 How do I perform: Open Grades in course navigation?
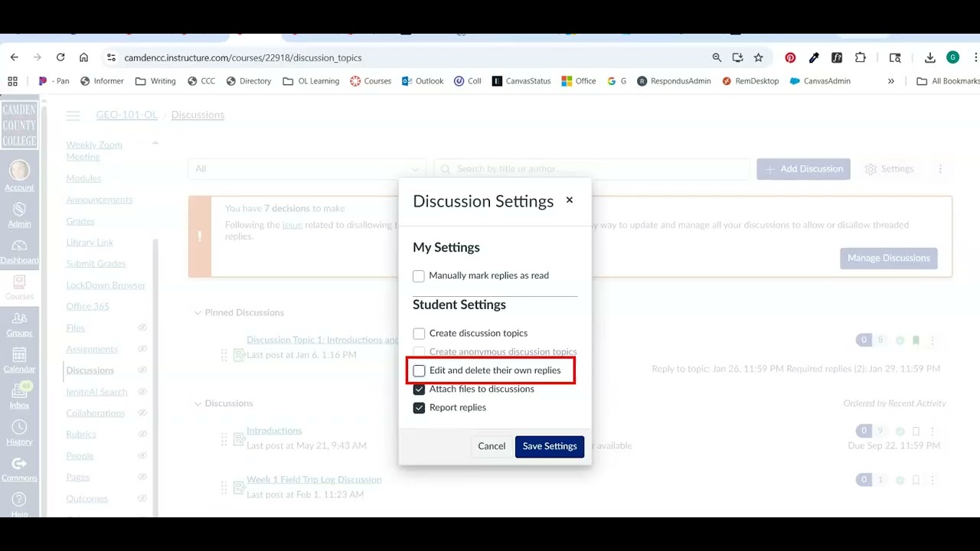[x=80, y=221]
